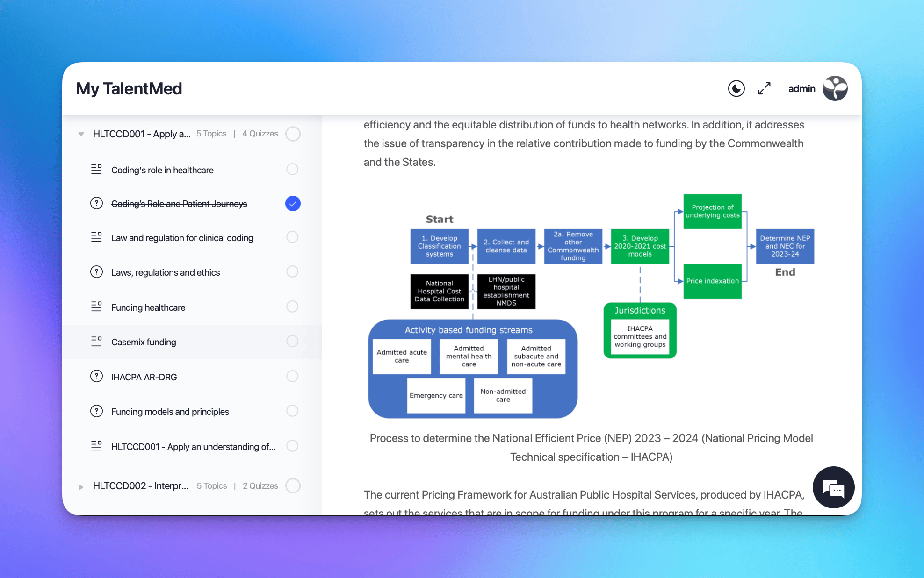The height and width of the screenshot is (578, 924).
Task: Open Funding models and principles quiz
Action: pyautogui.click(x=170, y=412)
